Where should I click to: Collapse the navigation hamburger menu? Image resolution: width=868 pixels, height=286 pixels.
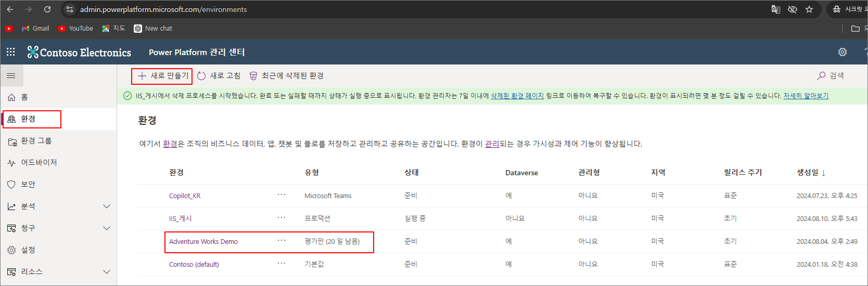[11, 76]
